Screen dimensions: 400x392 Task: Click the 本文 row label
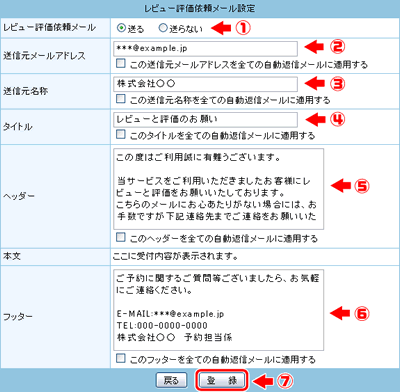pyautogui.click(x=12, y=256)
